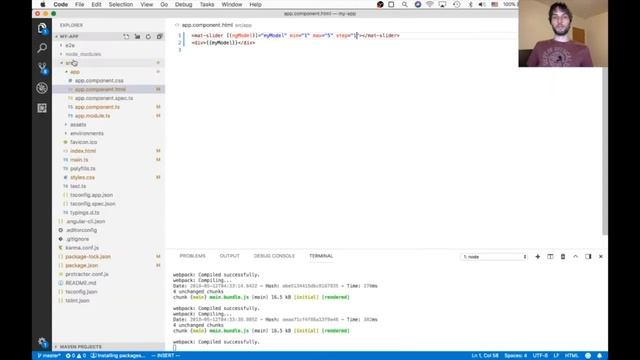Open the Explorer view in activity bar
The height and width of the screenshot is (360, 640).
click(42, 28)
